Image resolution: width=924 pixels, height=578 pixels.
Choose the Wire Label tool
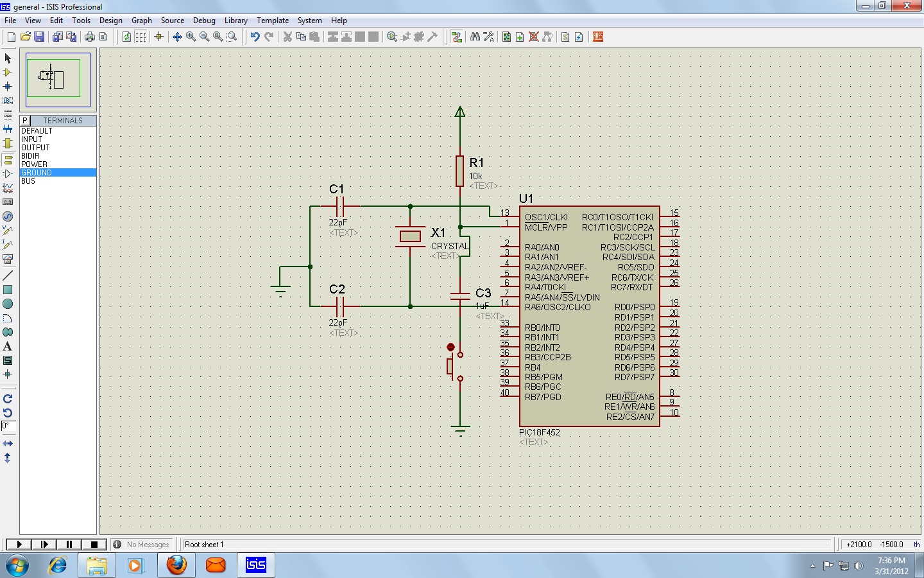coord(8,101)
